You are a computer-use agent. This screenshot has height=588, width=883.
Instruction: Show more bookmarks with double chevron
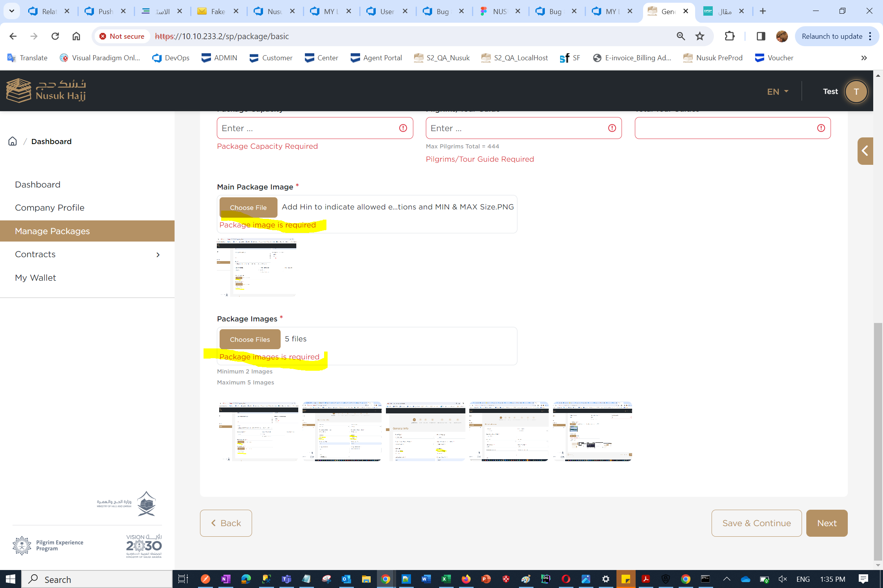864,58
